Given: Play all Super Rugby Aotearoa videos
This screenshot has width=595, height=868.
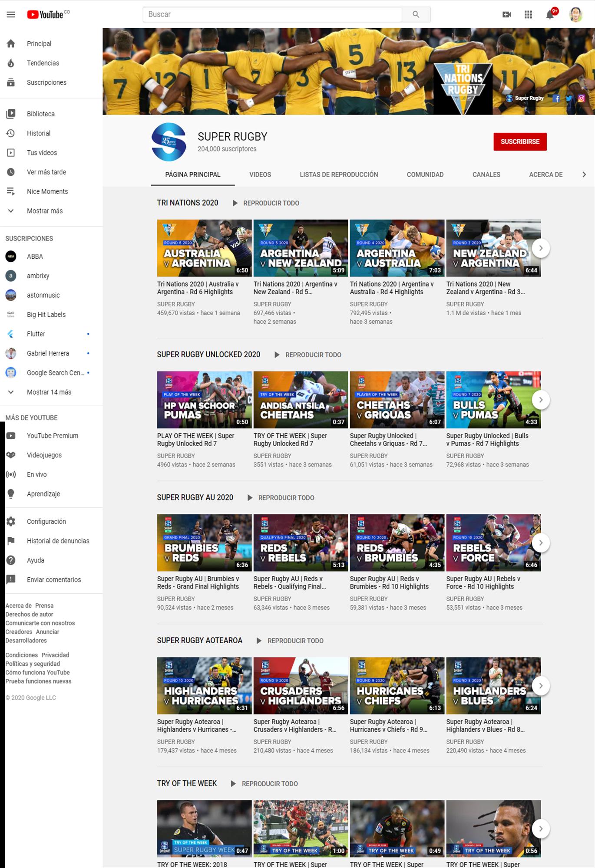Looking at the screenshot, I should point(290,641).
